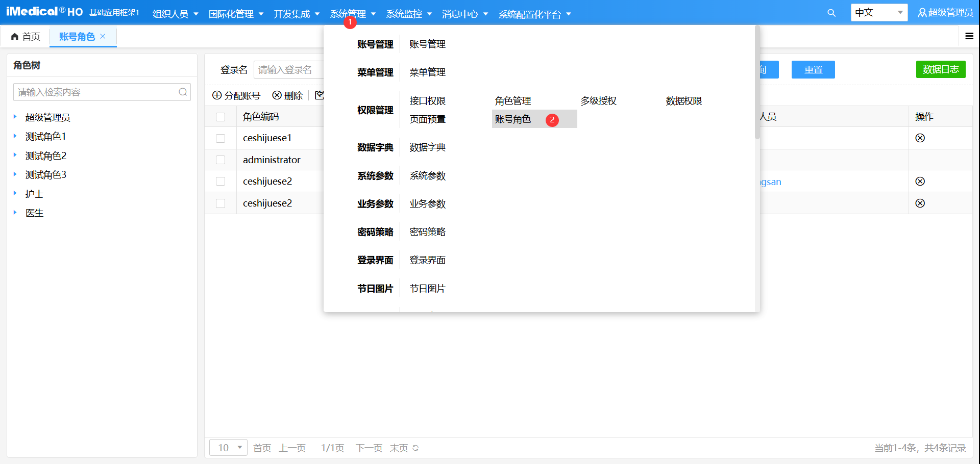Close the 账号角色 tab with its X

tap(103, 36)
